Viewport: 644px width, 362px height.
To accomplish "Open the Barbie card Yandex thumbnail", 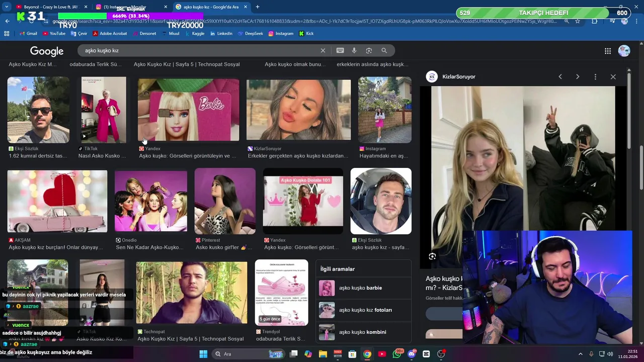I will (189, 110).
